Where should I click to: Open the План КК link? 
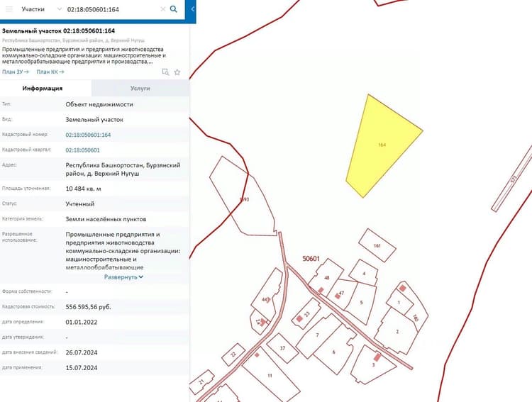[x=50, y=72]
